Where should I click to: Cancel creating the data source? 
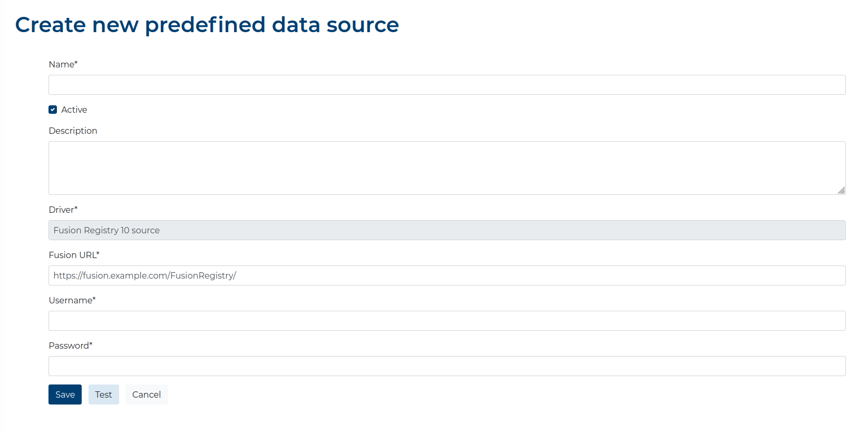click(147, 394)
